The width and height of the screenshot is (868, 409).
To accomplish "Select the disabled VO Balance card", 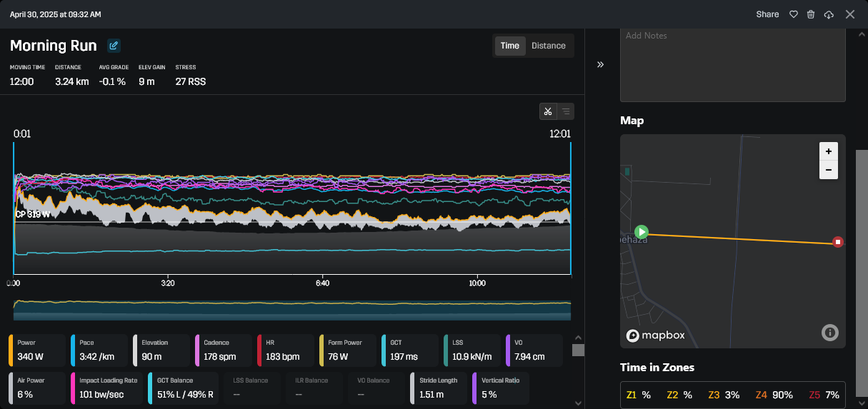I will (376, 388).
